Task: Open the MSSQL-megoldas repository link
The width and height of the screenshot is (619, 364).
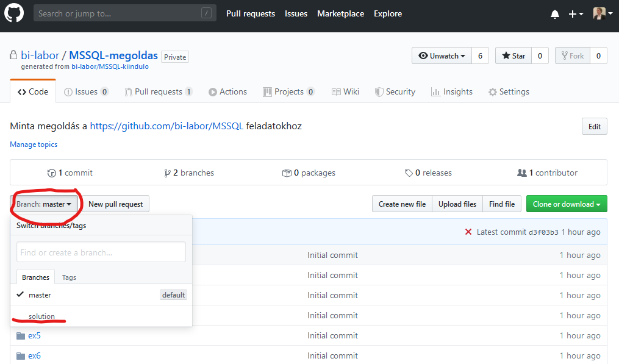Action: click(x=113, y=55)
